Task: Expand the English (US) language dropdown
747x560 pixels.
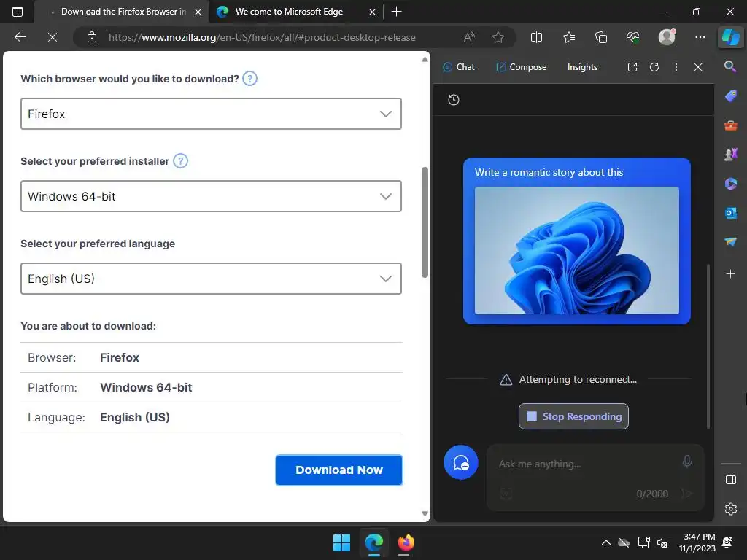Action: [211, 279]
